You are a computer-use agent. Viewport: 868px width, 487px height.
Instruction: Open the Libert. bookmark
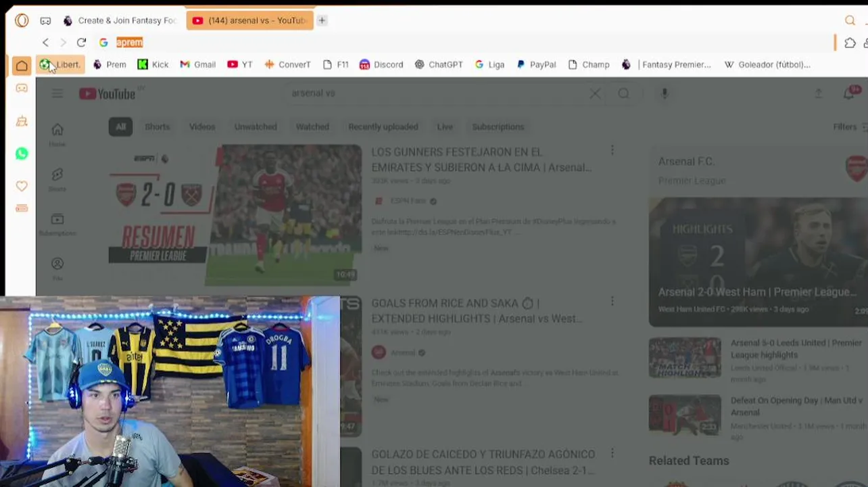pyautogui.click(x=60, y=64)
